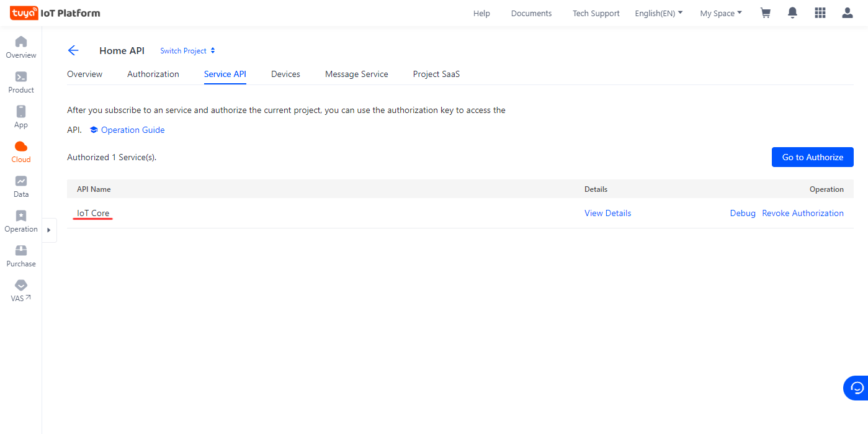
Task: Open the live chat support bubble
Action: coord(857,388)
